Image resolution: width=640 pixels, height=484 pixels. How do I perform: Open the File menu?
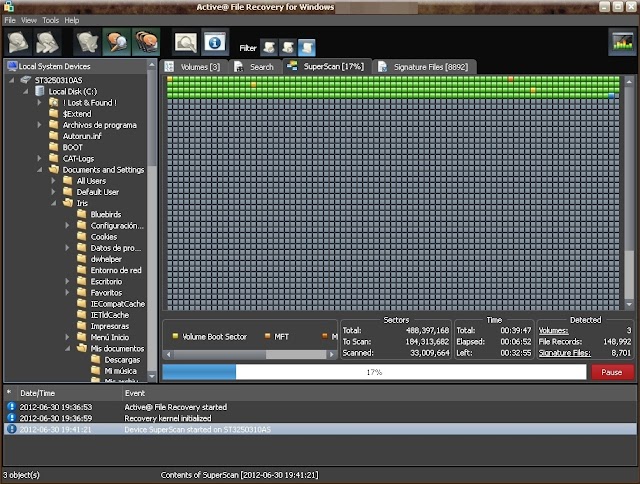(10, 20)
